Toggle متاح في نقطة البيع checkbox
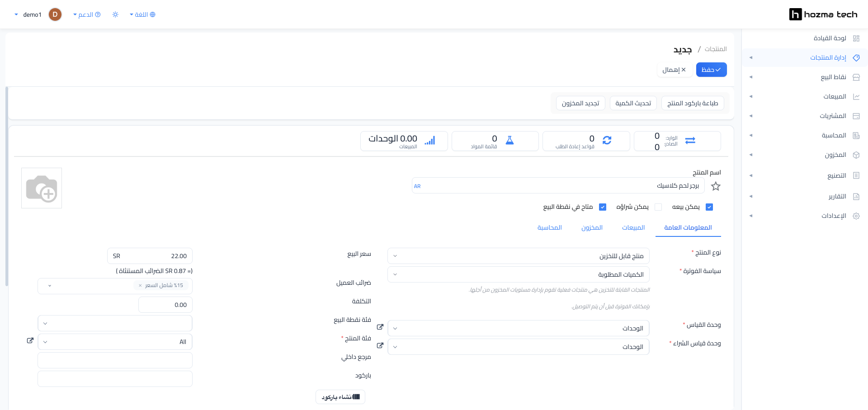Viewport: 868px width, 410px height. (603, 207)
